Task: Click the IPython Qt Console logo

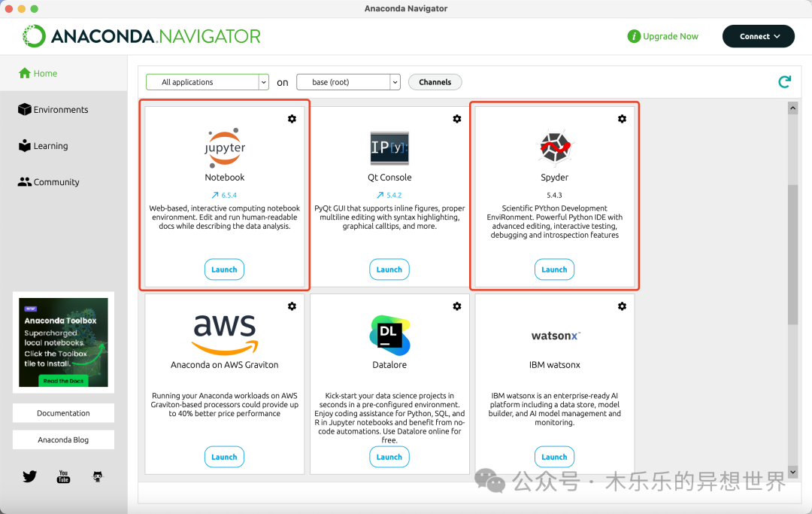Action: point(389,148)
